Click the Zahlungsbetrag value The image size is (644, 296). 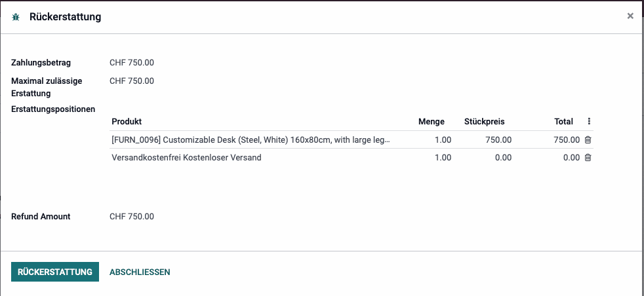(x=132, y=63)
